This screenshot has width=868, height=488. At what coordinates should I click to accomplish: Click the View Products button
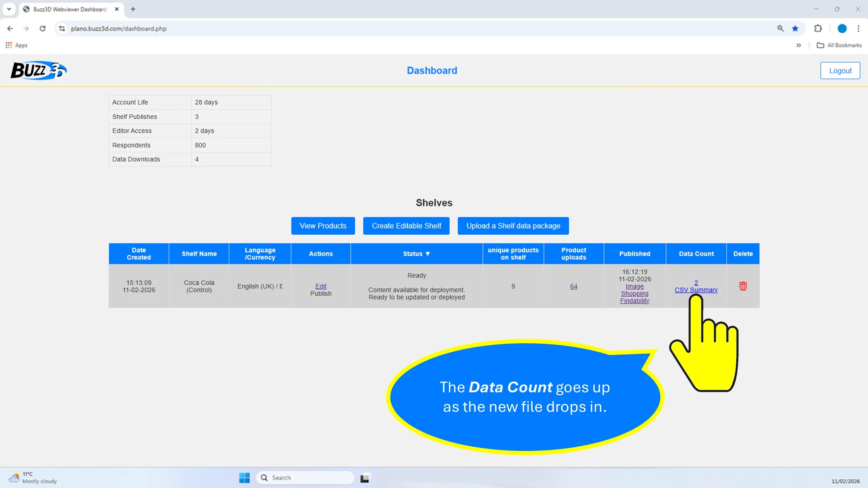tap(323, 226)
